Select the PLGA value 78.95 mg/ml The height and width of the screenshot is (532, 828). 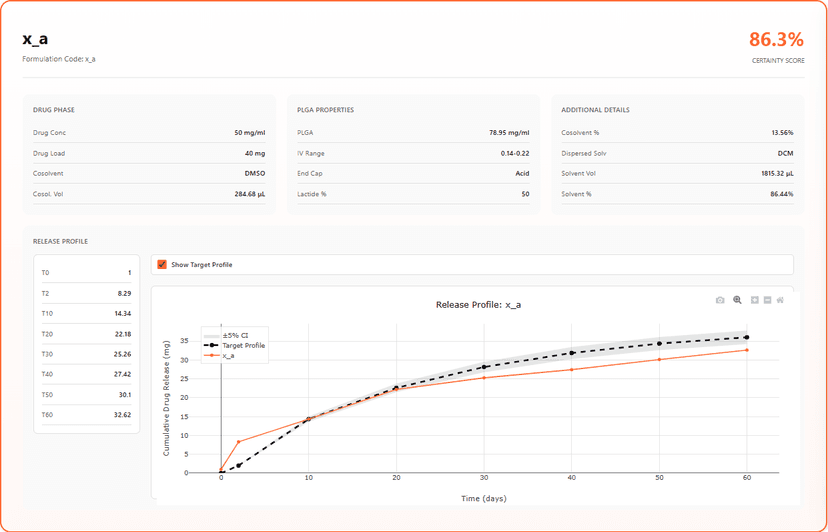pos(509,133)
